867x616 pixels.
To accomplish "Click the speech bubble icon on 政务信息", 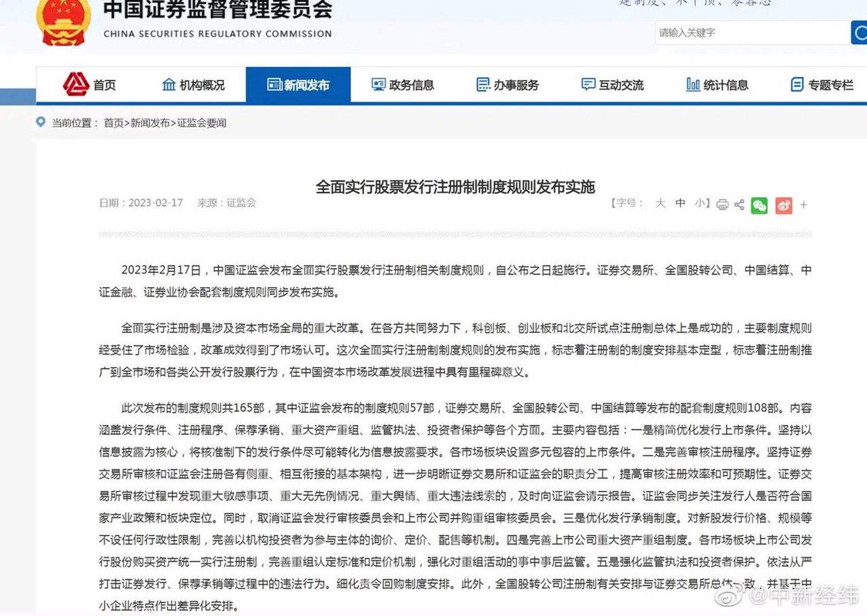I will tap(378, 85).
